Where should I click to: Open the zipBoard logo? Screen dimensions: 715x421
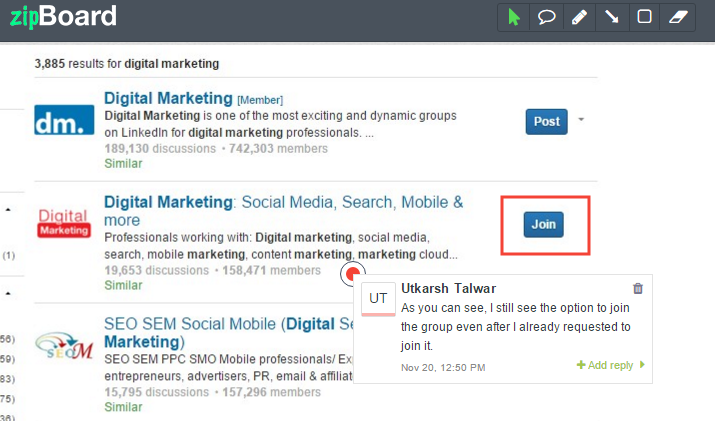click(63, 16)
